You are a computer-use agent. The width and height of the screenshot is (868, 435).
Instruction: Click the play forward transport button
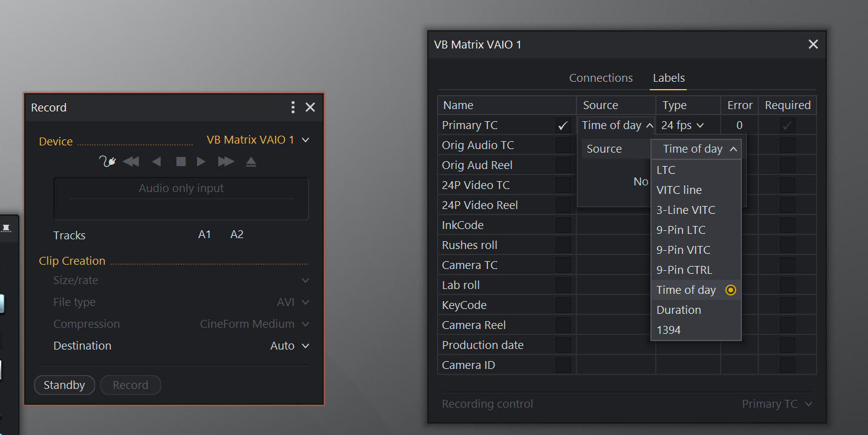(x=201, y=162)
